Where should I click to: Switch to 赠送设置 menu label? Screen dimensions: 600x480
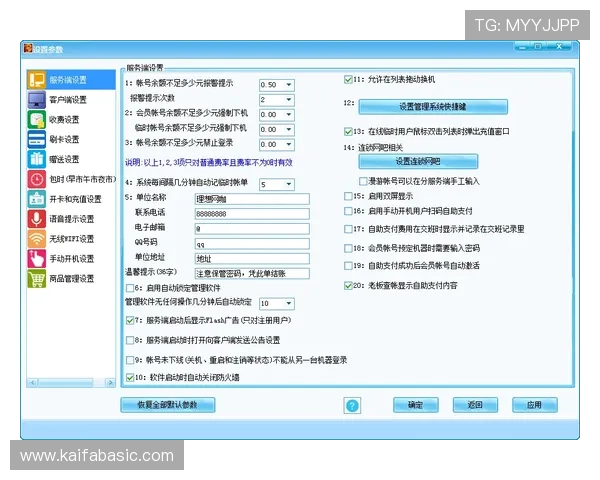click(x=64, y=160)
